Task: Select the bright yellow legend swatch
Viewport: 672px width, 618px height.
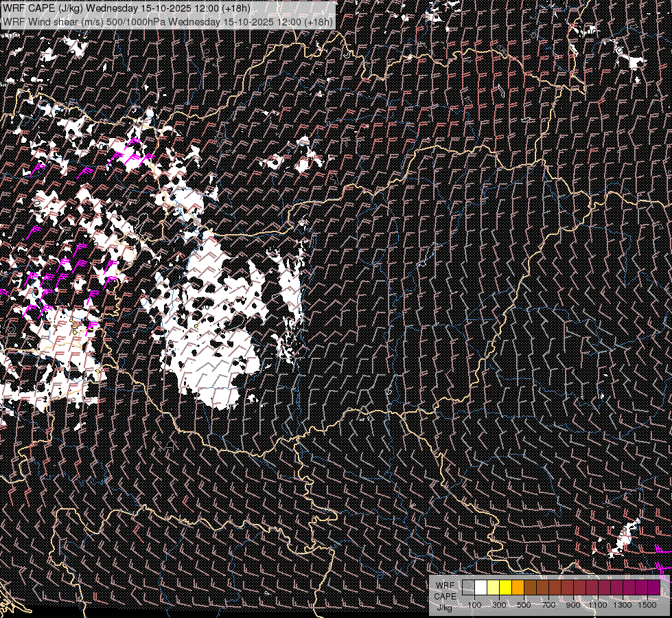Action: pyautogui.click(x=506, y=588)
